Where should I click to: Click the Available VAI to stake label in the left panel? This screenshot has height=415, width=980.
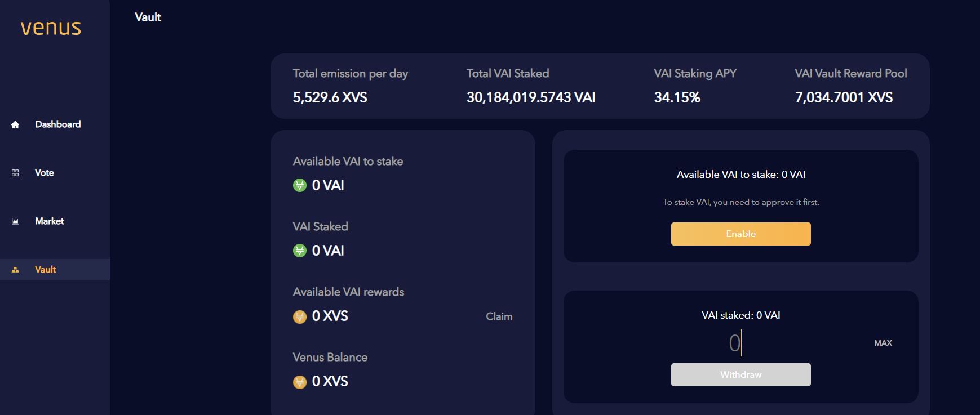point(348,161)
